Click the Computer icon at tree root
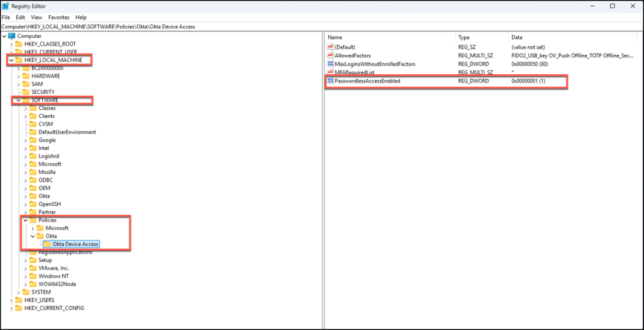This screenshot has height=330, width=644. (x=11, y=36)
